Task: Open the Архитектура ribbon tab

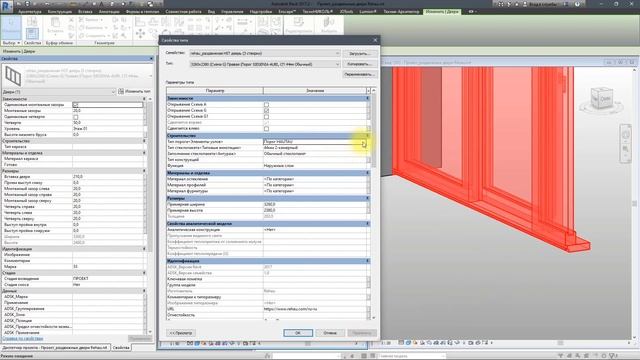Action: pos(30,11)
